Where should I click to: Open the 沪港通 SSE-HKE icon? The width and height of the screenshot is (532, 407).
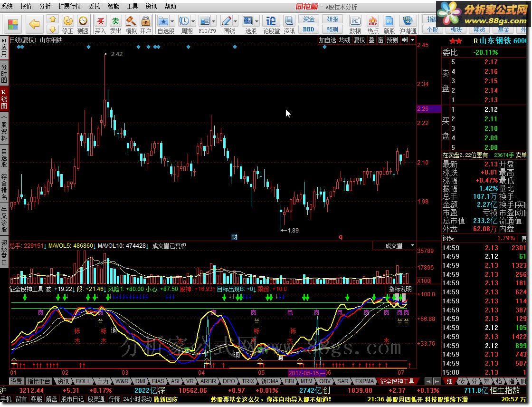click(x=408, y=21)
